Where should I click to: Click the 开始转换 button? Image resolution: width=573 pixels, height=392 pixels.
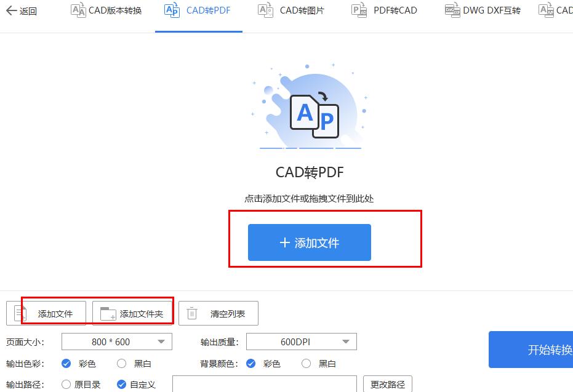531,350
